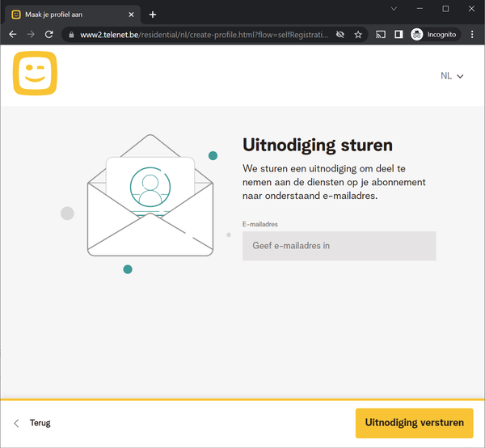Click the browser back arrow
485x448 pixels.
(12, 35)
